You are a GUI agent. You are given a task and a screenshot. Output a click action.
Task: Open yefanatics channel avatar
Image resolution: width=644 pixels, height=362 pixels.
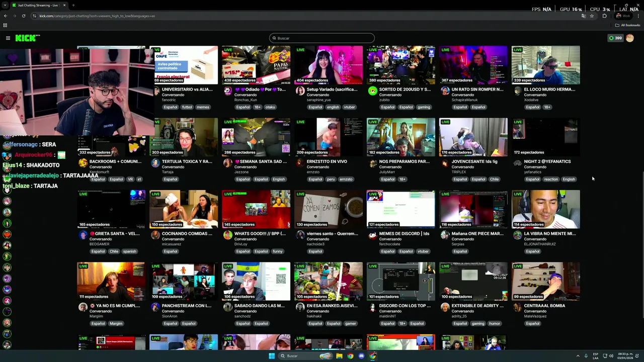click(518, 163)
